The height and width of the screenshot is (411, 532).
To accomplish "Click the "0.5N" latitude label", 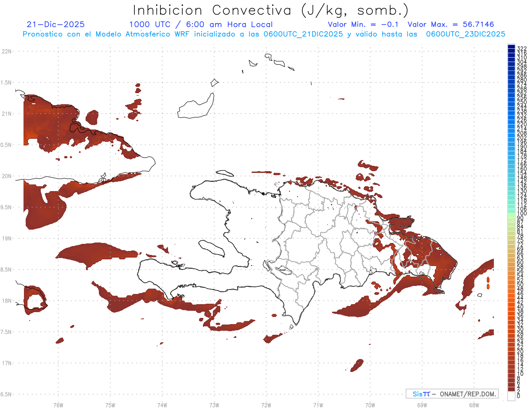I will tap(7, 145).
